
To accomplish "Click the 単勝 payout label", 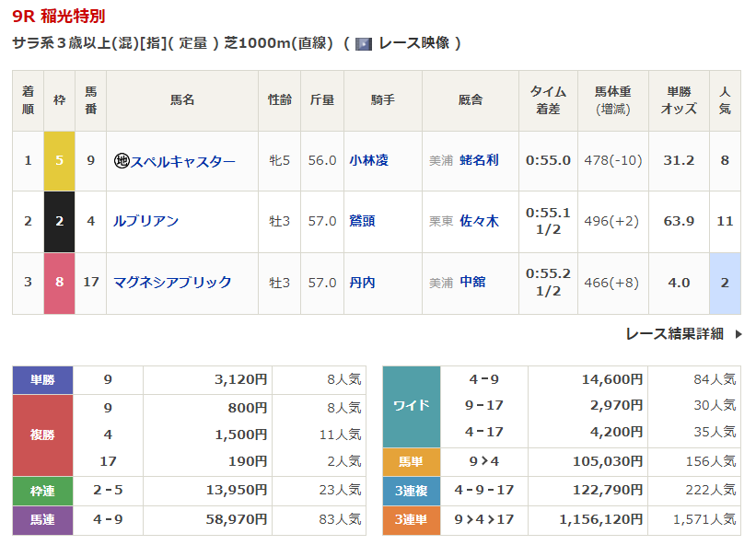I will [x=42, y=379].
